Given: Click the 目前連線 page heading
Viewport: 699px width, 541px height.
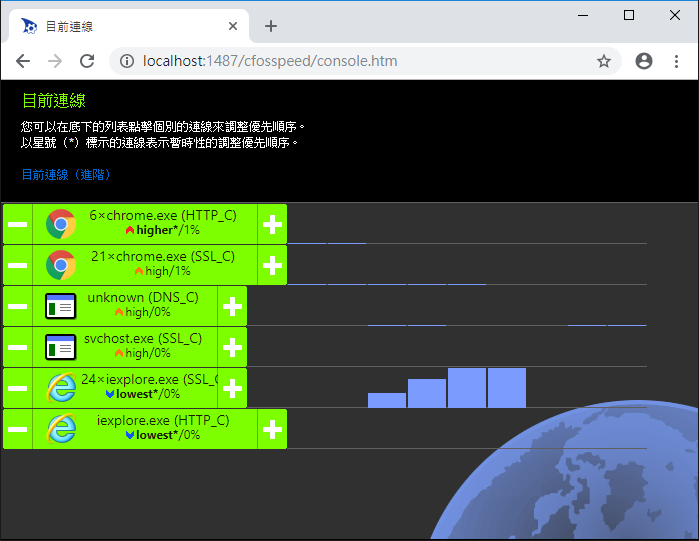Looking at the screenshot, I should pyautogui.click(x=53, y=101).
